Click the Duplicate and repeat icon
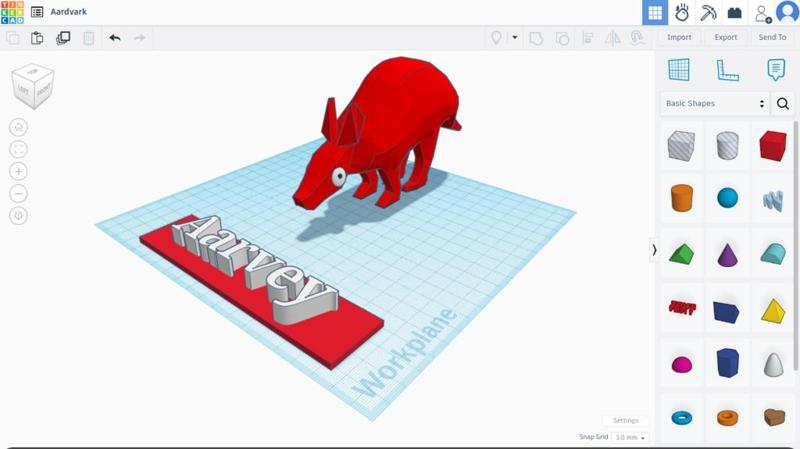The image size is (800, 449). click(63, 38)
